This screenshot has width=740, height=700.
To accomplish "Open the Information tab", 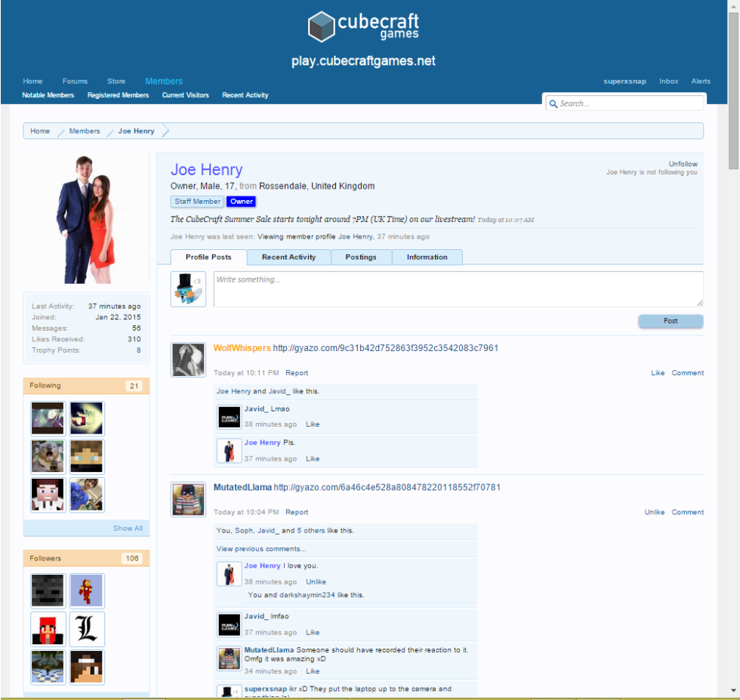I will [427, 257].
